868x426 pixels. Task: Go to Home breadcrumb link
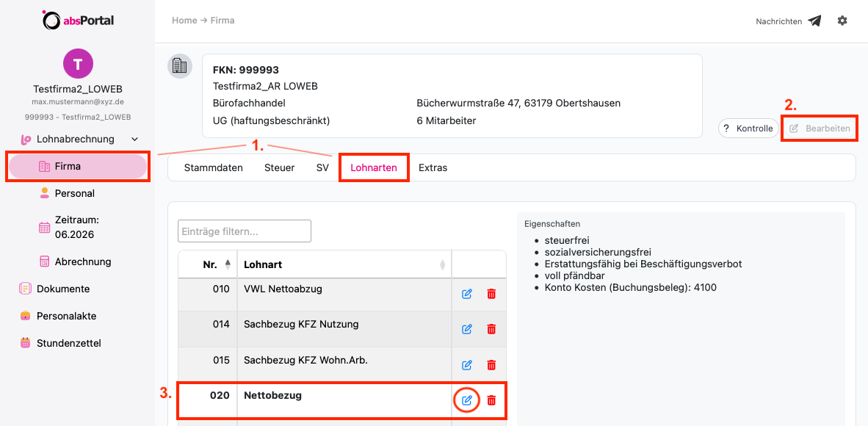point(184,21)
